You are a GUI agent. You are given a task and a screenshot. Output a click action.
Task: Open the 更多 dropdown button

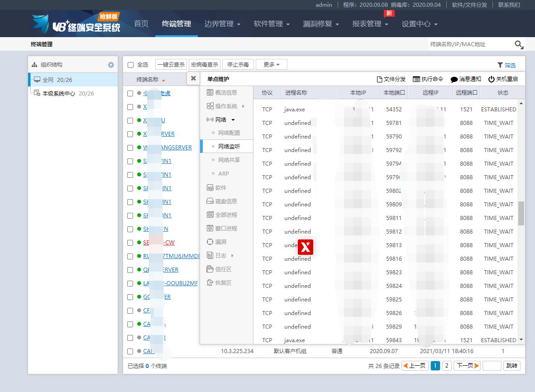click(271, 65)
